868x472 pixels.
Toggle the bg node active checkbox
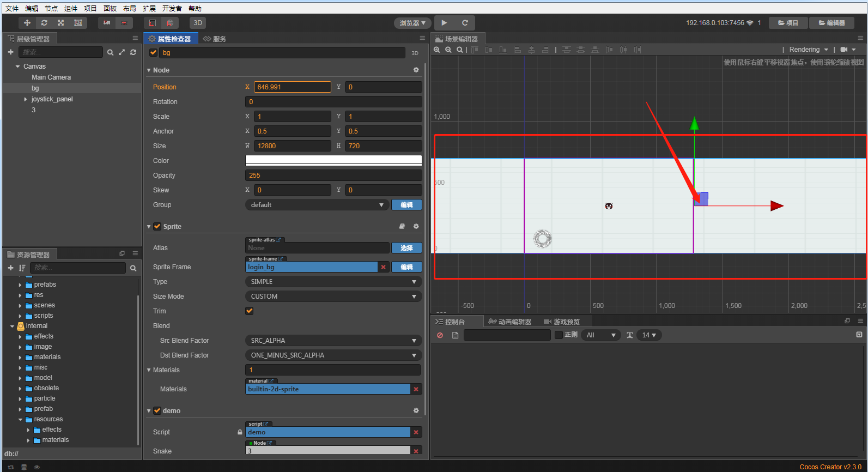point(153,53)
